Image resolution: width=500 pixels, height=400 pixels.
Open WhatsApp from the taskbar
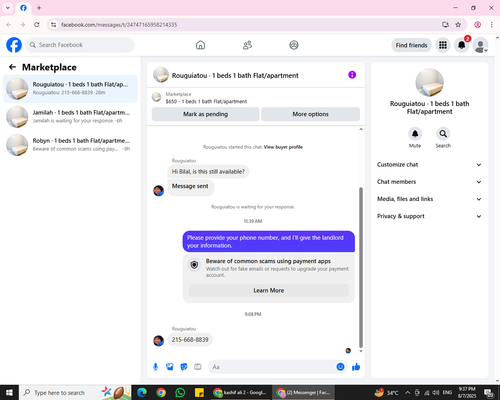(x=180, y=393)
